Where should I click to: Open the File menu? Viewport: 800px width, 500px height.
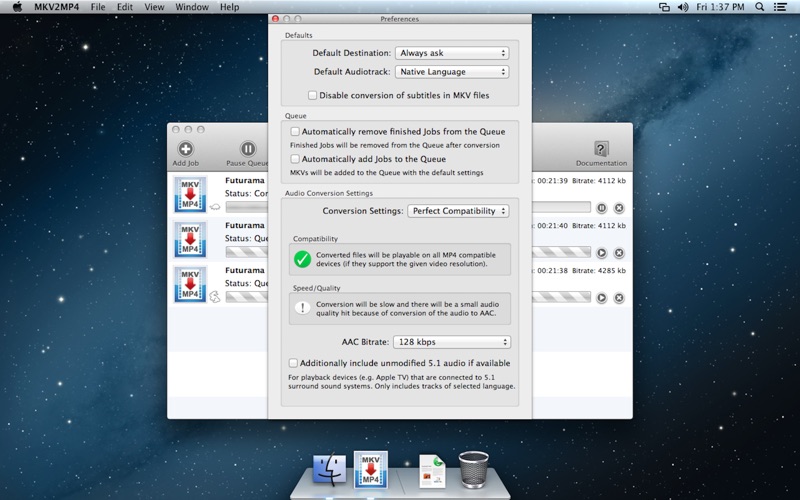pyautogui.click(x=98, y=7)
